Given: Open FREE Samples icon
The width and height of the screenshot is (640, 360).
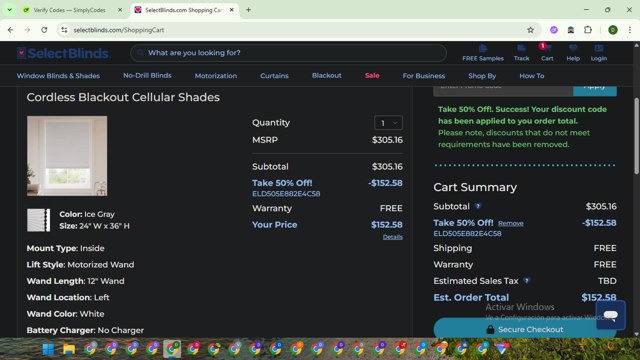Looking at the screenshot, I should tap(483, 53).
